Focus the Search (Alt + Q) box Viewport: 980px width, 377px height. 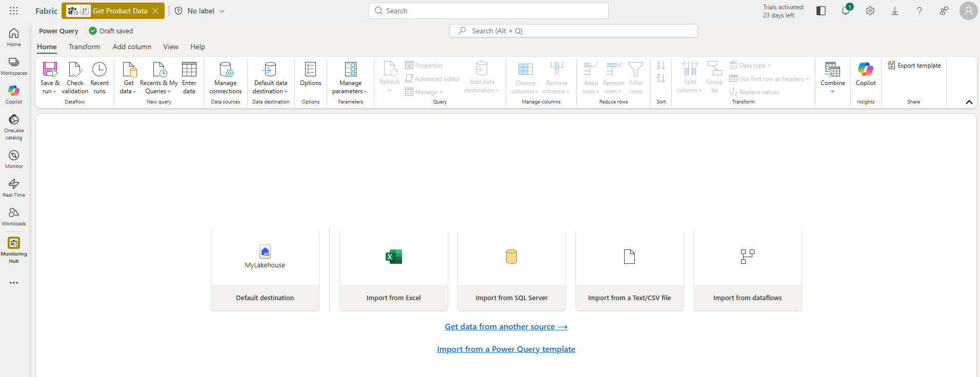(573, 31)
